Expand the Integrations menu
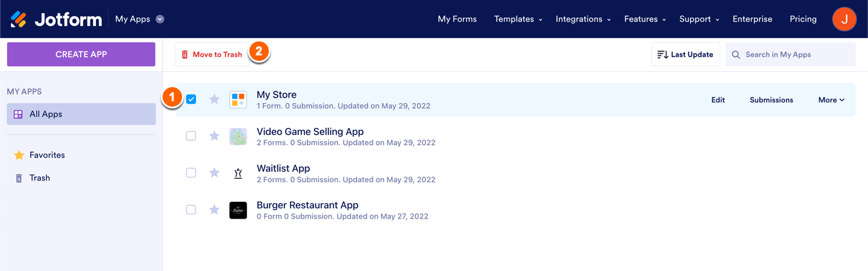Screen dimensions: 868x271 pos(583,19)
